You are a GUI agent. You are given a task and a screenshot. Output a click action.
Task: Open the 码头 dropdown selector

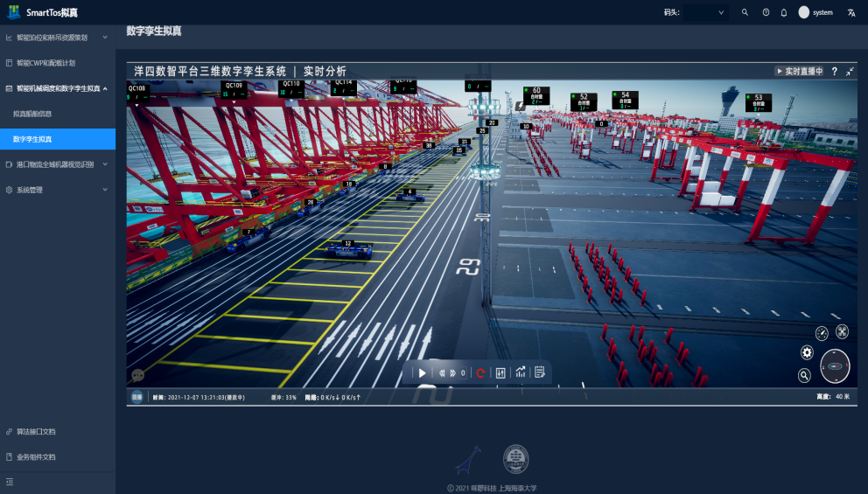705,12
